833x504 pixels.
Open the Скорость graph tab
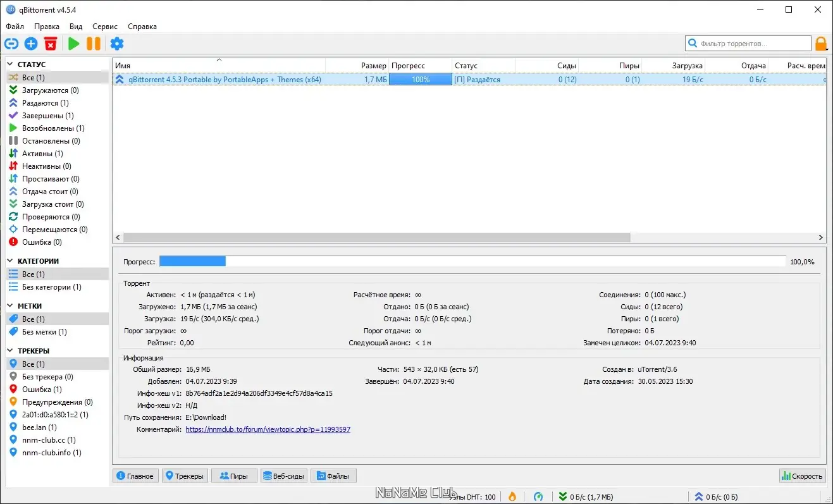pyautogui.click(x=803, y=476)
